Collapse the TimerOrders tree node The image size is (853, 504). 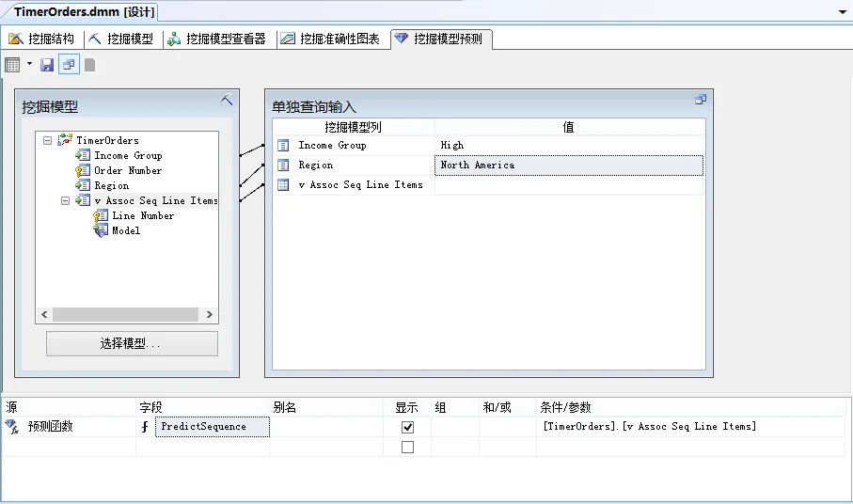(47, 140)
